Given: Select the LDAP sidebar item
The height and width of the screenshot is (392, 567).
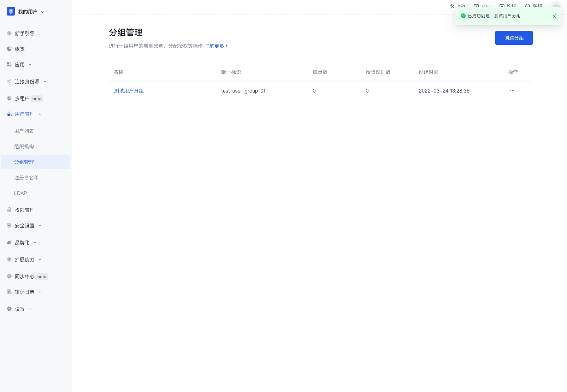Looking at the screenshot, I should coord(20,193).
